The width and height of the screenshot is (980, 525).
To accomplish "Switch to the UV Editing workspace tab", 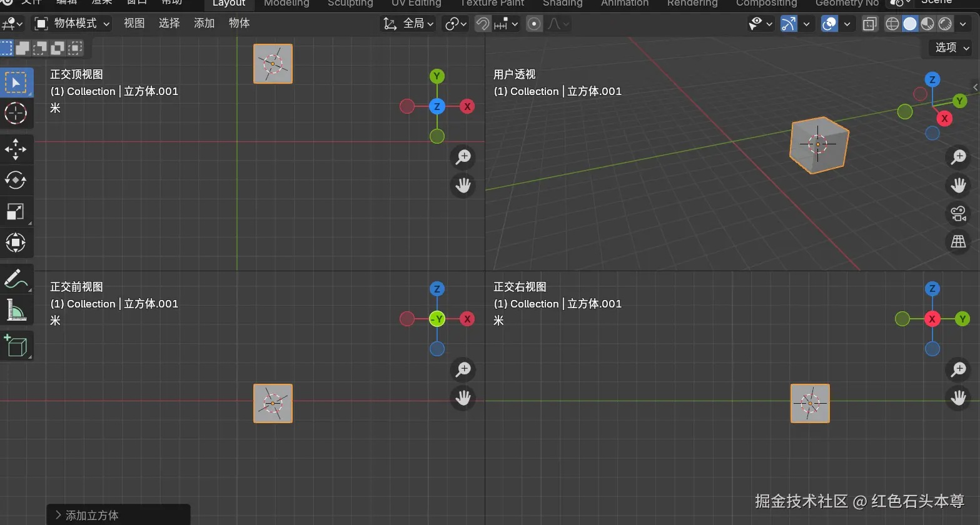I will point(417,3).
